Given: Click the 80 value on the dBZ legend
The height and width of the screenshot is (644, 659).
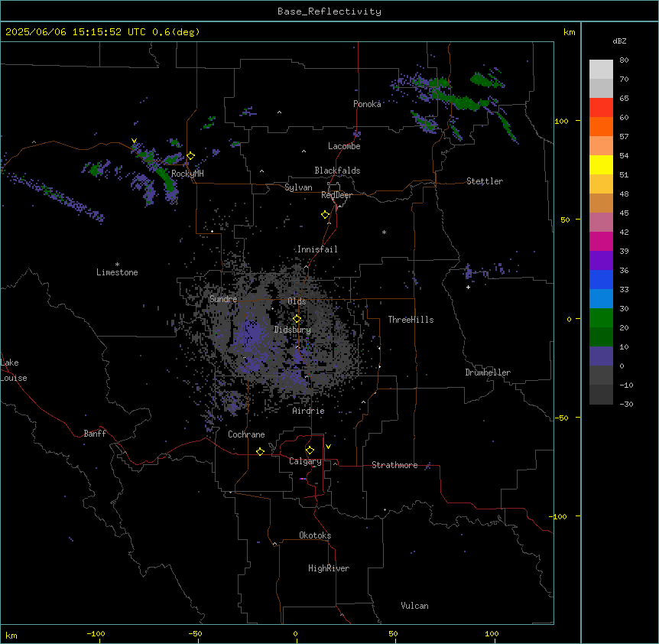Looking at the screenshot, I should (x=624, y=60).
